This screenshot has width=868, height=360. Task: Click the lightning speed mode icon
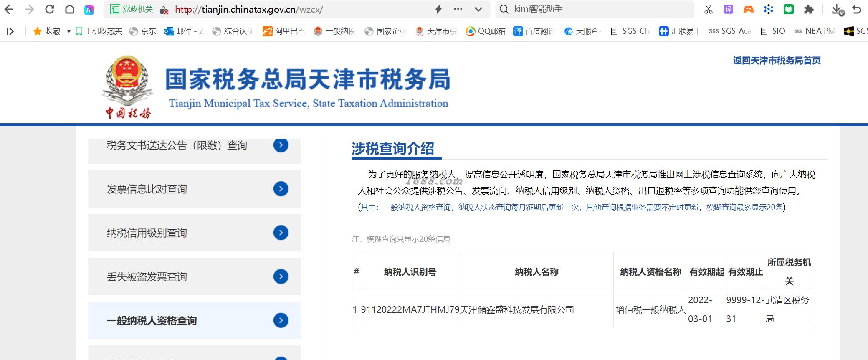pyautogui.click(x=438, y=9)
